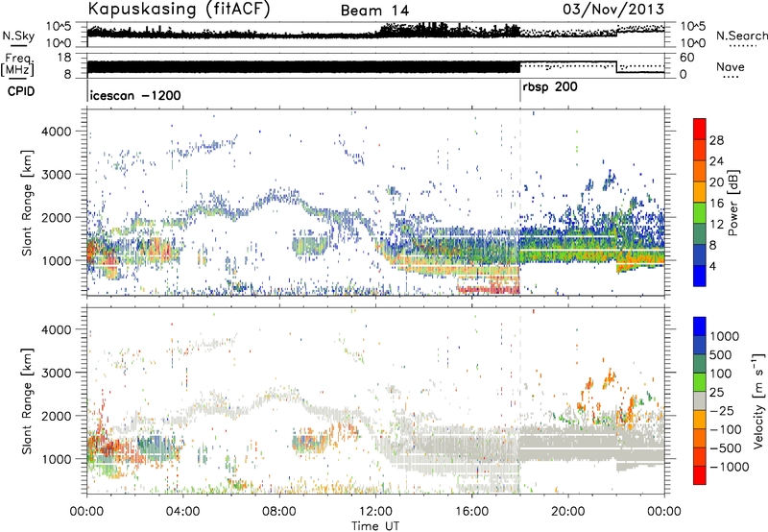Click 'Slant Range [km]' label of power panel
This screenshot has width=768, height=532.
(27, 203)
